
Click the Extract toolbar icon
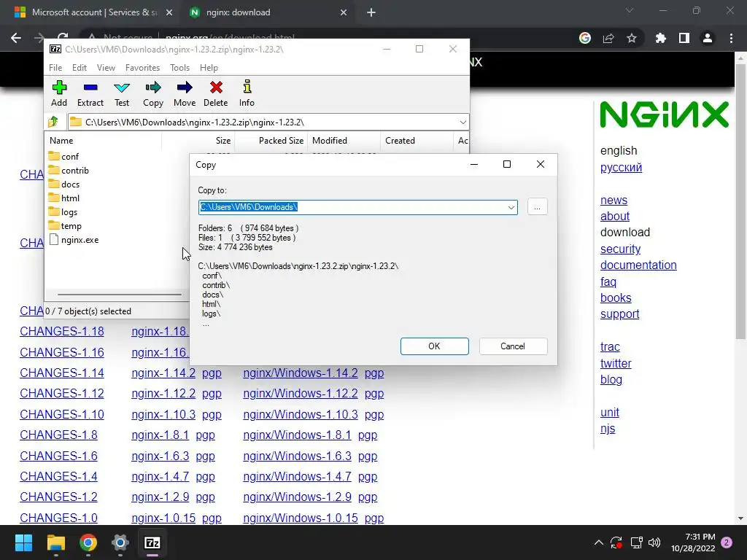point(90,93)
